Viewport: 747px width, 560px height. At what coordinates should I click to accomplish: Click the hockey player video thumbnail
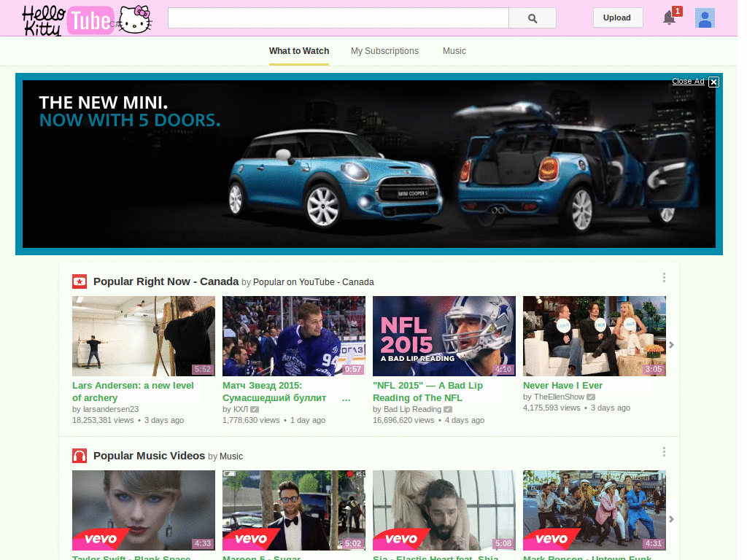click(x=294, y=336)
